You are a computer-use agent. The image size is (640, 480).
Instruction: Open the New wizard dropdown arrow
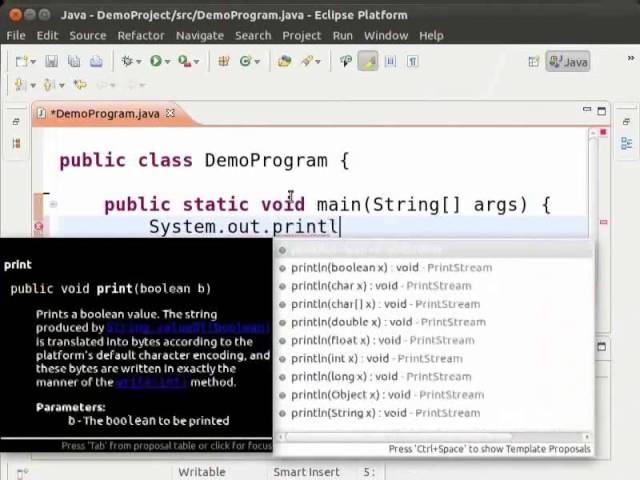(33, 62)
